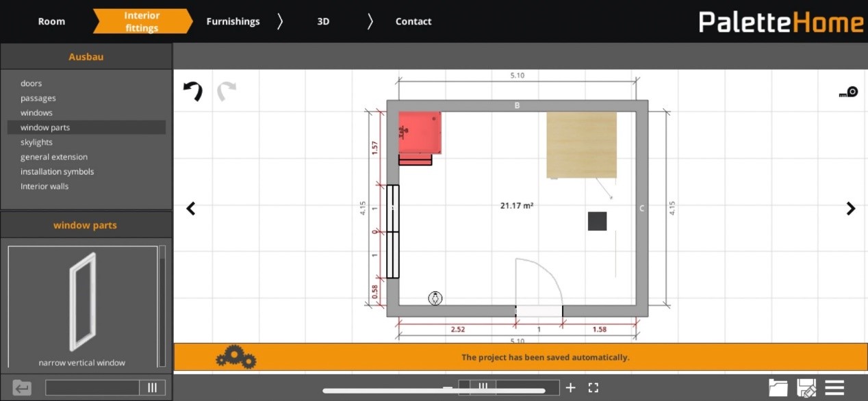Open the project folder icon
The width and height of the screenshot is (868, 401).
pyautogui.click(x=778, y=388)
